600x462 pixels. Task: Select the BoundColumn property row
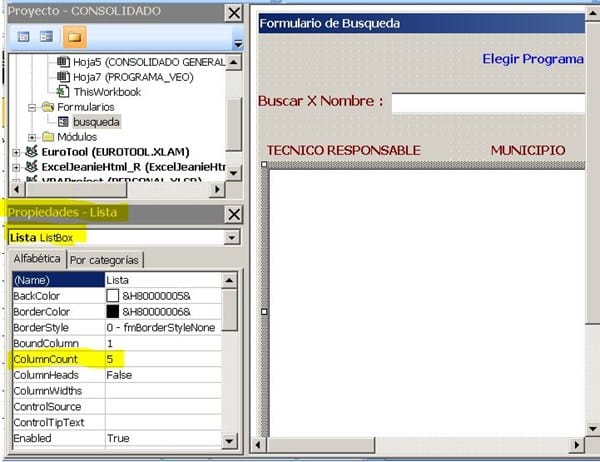pos(117,343)
